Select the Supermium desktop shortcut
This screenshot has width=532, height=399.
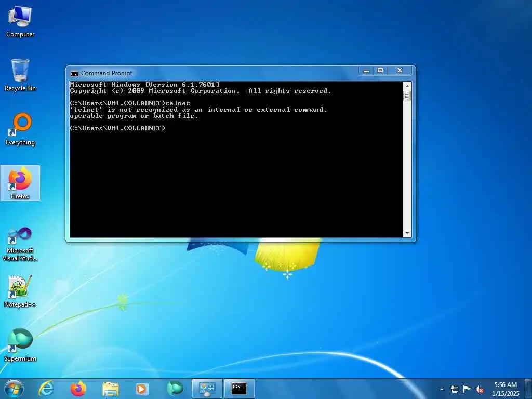tap(20, 345)
